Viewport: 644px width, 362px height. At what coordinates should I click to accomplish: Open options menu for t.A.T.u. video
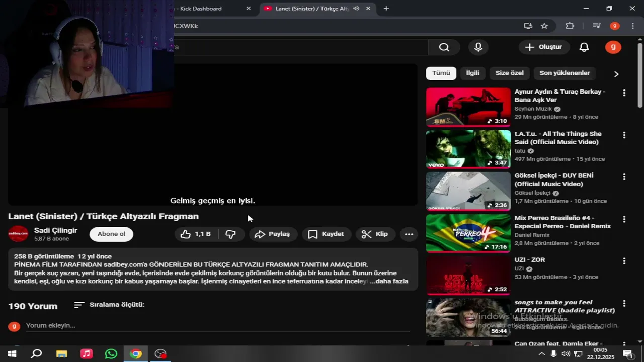[x=624, y=135]
